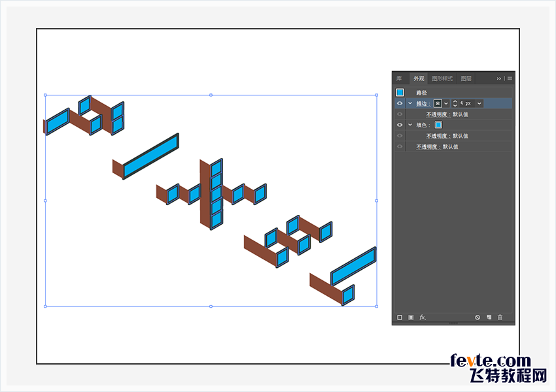This screenshot has width=556, height=392.
Task: Click the Add New Stroke icon
Action: 400,318
